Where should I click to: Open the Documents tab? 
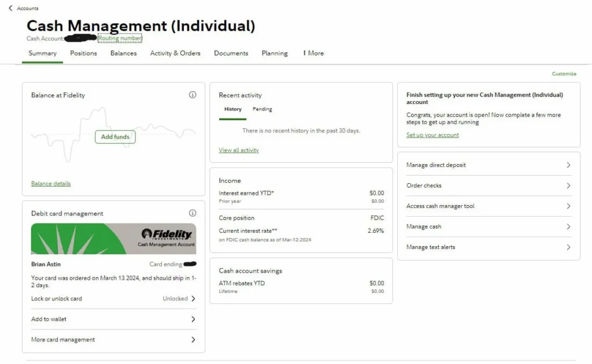[x=231, y=53]
